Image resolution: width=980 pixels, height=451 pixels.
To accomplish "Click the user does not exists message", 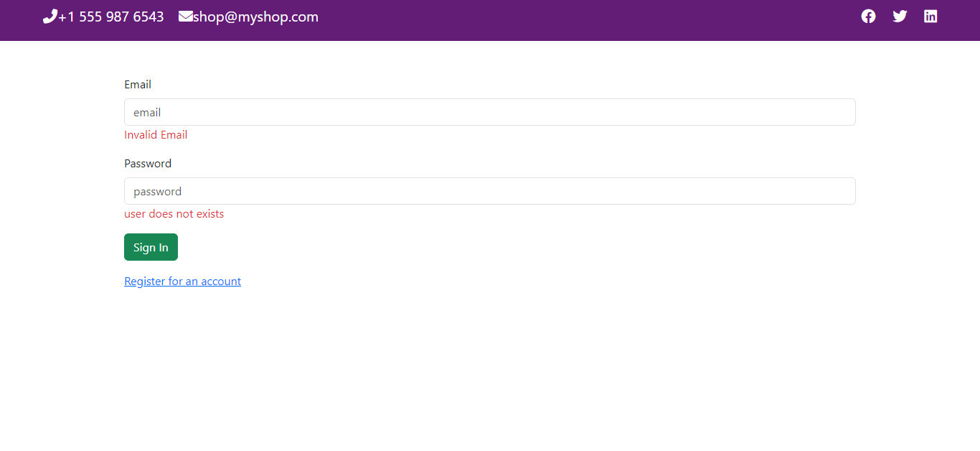I will [x=174, y=213].
